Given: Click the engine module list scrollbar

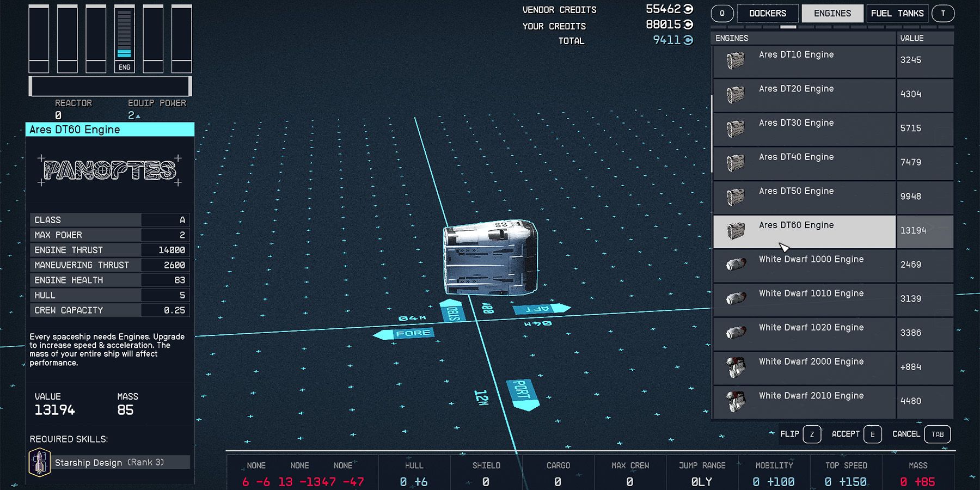Looking at the screenshot, I should pos(712,134).
